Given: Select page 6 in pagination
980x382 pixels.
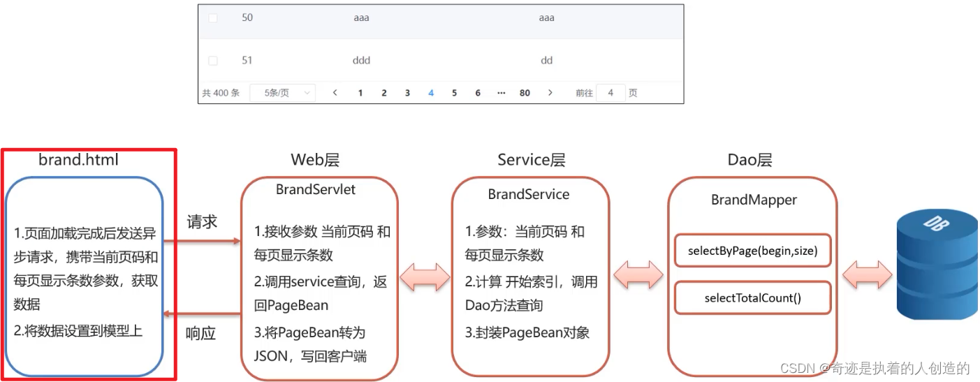Looking at the screenshot, I should 478,93.
